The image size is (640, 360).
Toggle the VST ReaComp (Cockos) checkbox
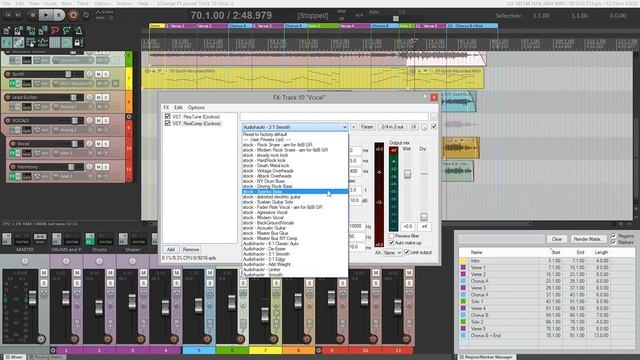pyautogui.click(x=167, y=123)
